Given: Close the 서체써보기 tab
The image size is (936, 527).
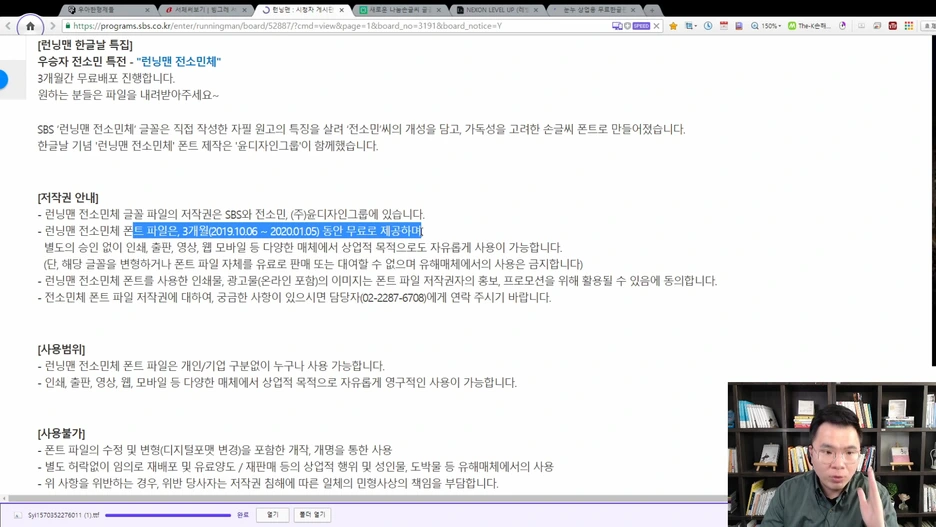Looking at the screenshot, I should point(245,10).
